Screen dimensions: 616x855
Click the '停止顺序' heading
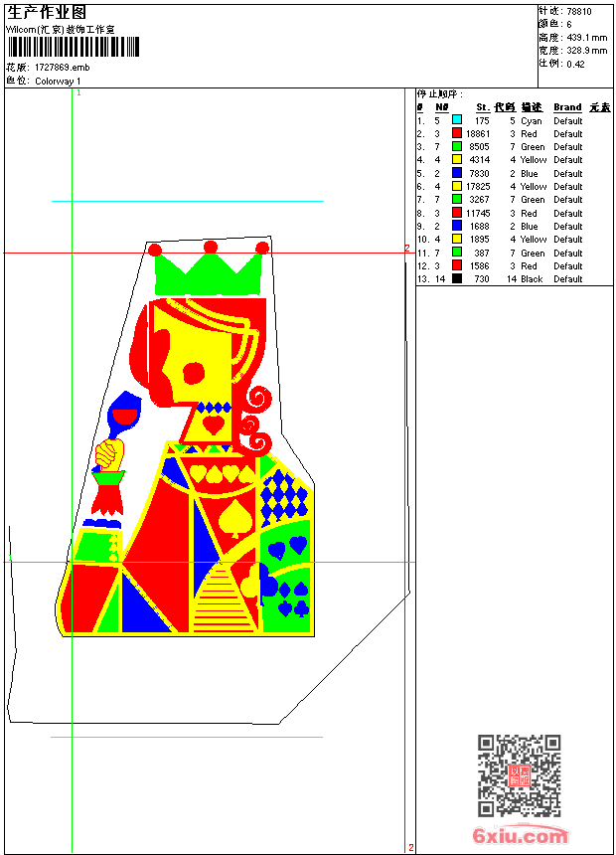click(440, 94)
